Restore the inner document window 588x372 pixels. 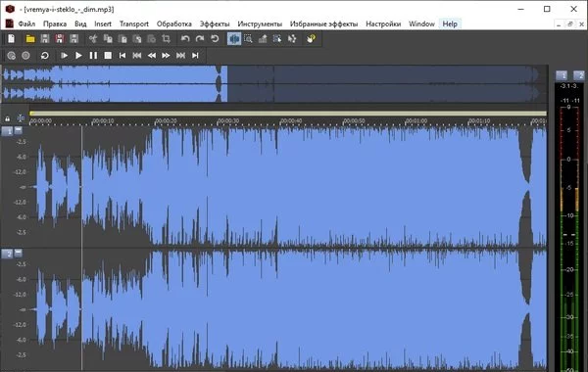coord(570,23)
